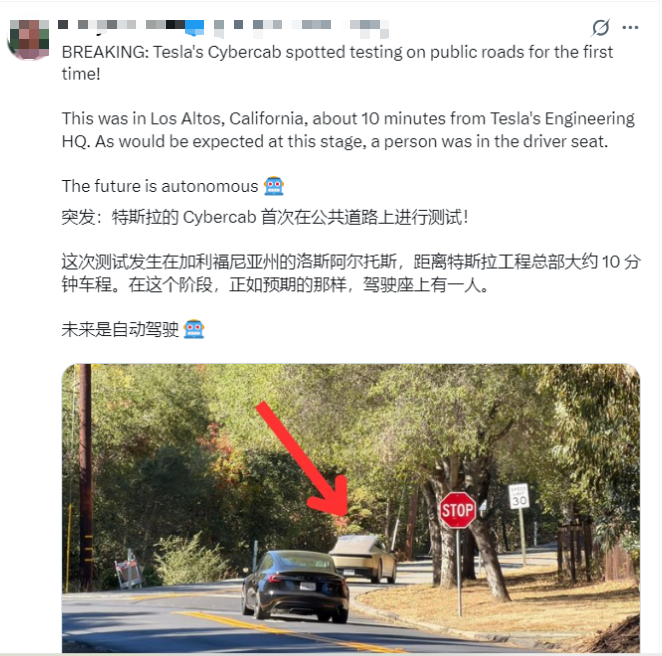Click the 'This was in Los Altos' paragraph
Image resolution: width=662 pixels, height=656 pixels.
348,130
